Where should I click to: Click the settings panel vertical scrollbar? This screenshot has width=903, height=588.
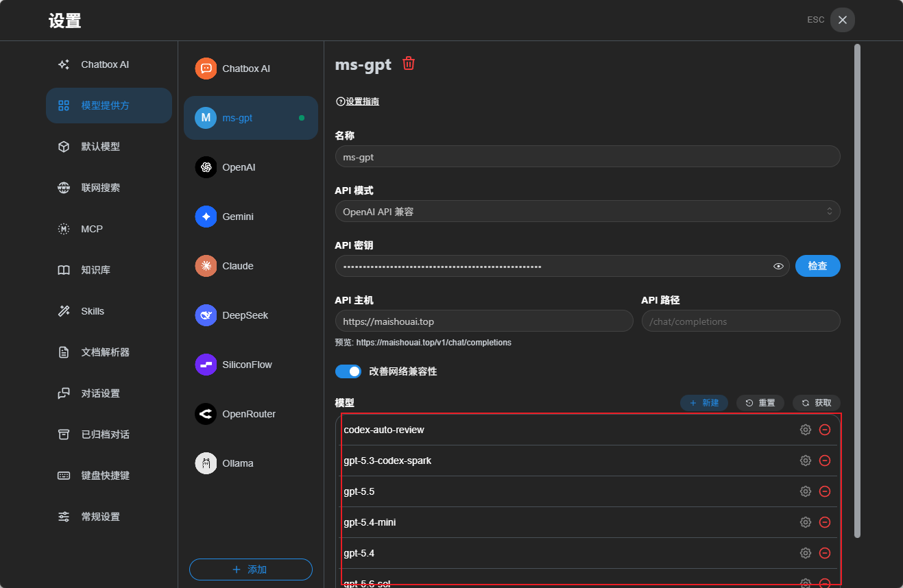coord(857,291)
